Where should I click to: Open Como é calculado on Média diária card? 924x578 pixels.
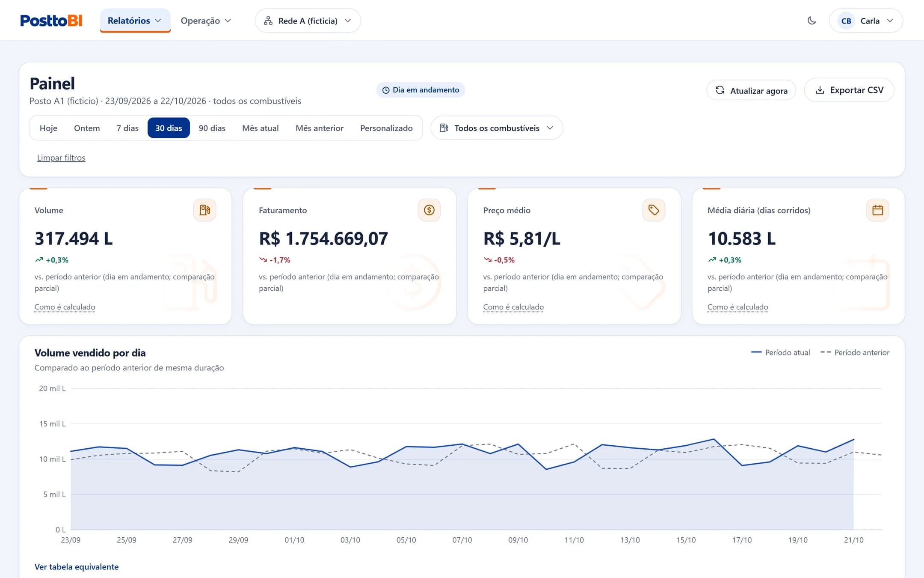coord(737,307)
